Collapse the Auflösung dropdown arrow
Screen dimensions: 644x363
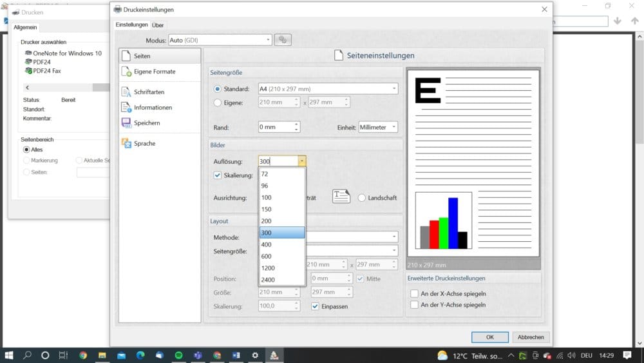[x=302, y=161]
